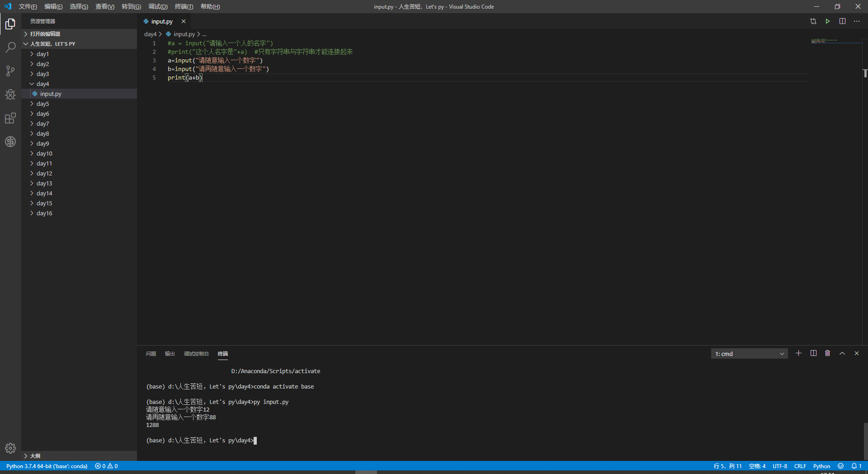Split the editor to the right
The image size is (868, 474).
click(x=842, y=21)
